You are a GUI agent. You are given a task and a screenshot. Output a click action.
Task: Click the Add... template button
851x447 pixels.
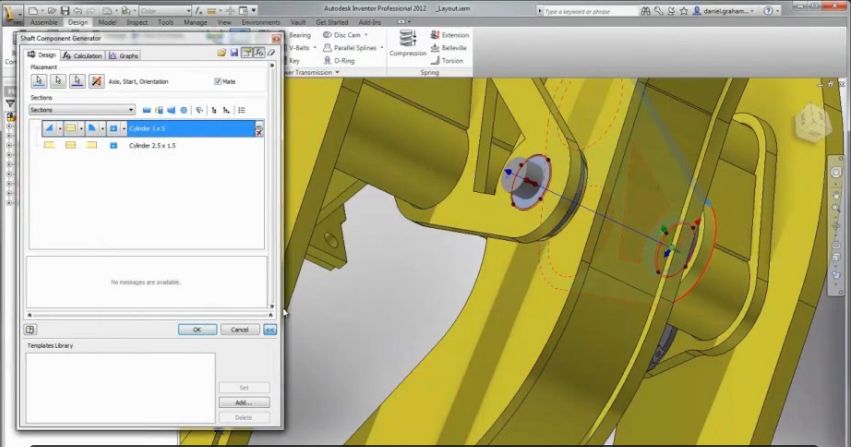244,403
